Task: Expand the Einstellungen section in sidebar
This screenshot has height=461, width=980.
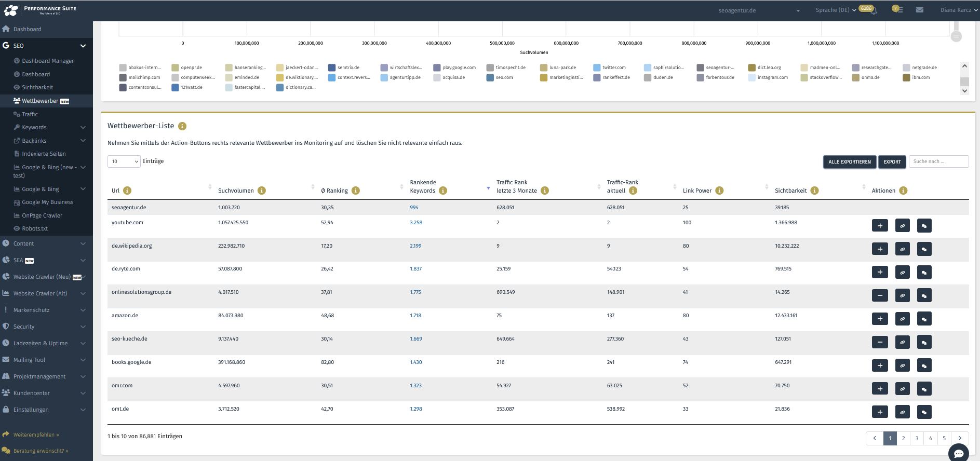Action: 46,410
